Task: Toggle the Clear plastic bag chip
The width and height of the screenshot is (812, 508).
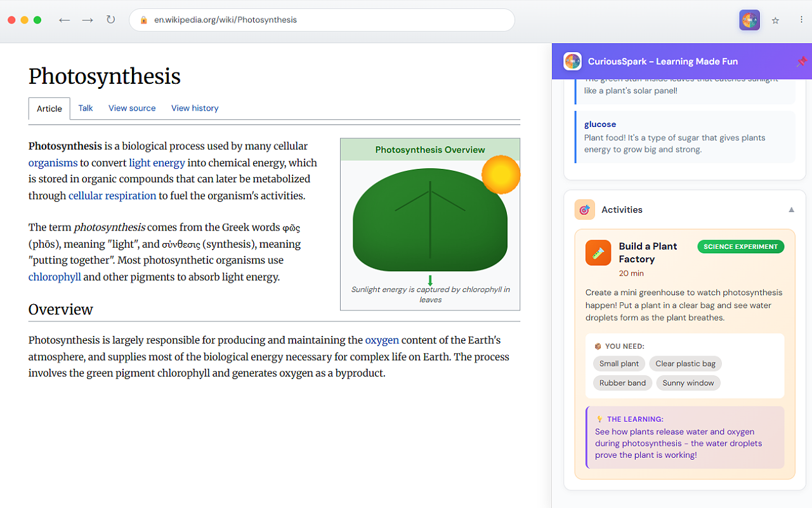Action: point(685,363)
